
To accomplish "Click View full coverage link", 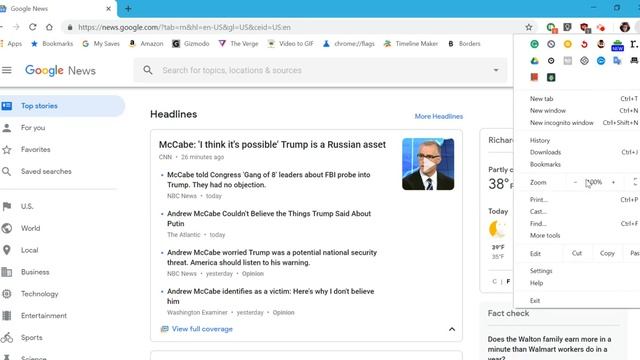I will pos(202,329).
